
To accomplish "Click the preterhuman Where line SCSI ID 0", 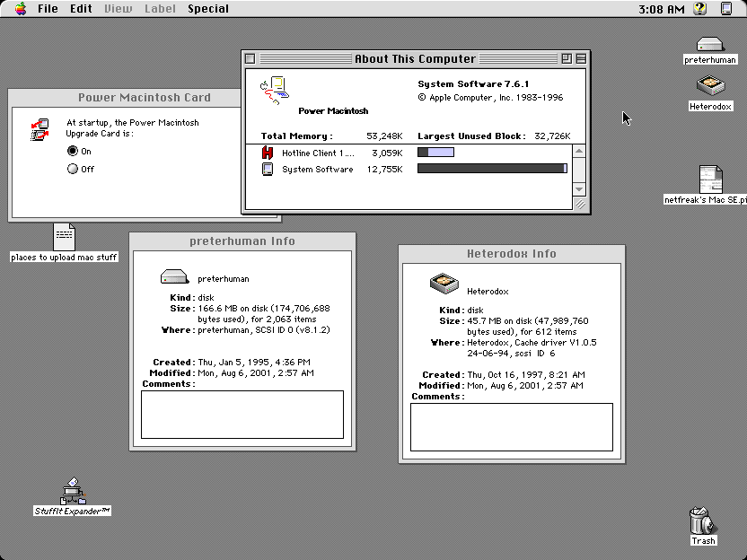I will pyautogui.click(x=264, y=329).
